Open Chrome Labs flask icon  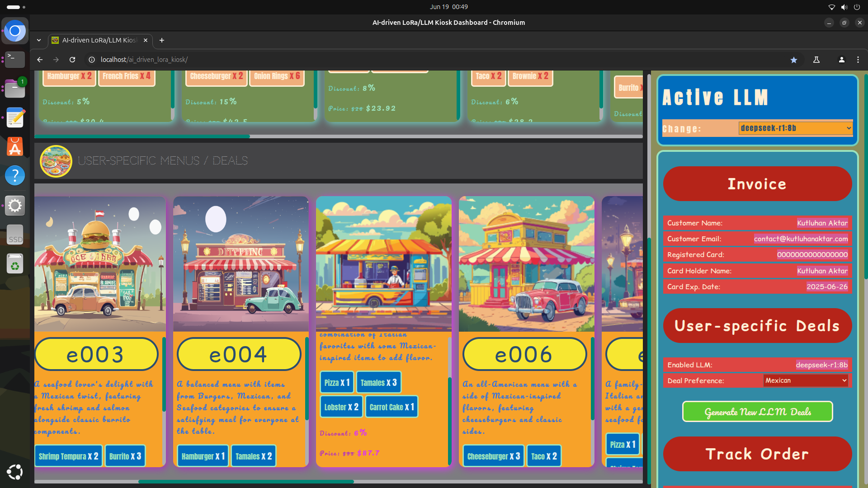(816, 60)
